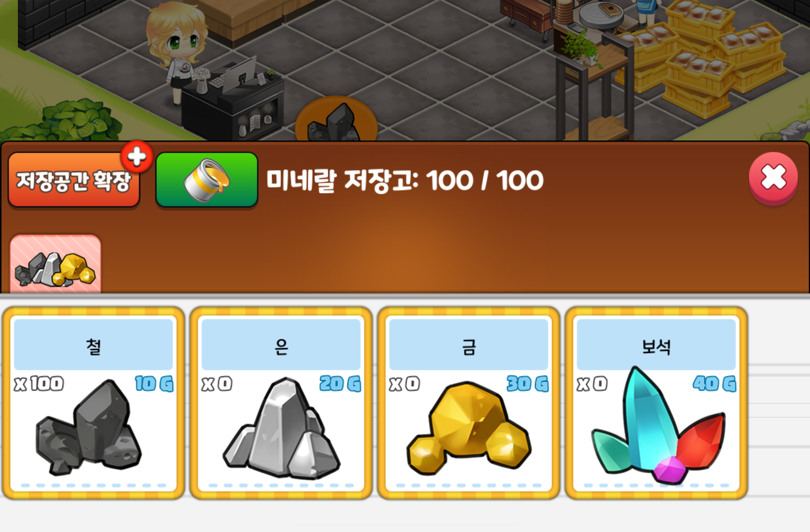Select the 철 iron ore card
810x532 pixels.
(93, 403)
